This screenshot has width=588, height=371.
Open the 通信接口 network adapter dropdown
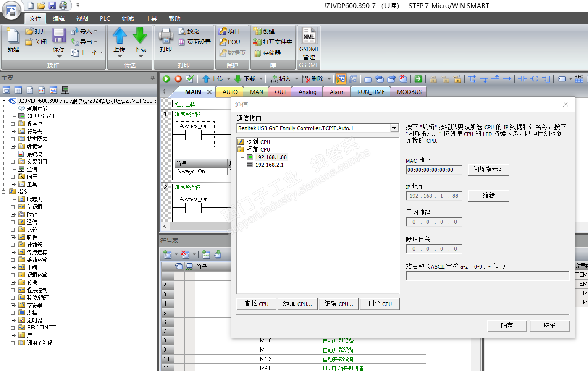[x=394, y=128]
